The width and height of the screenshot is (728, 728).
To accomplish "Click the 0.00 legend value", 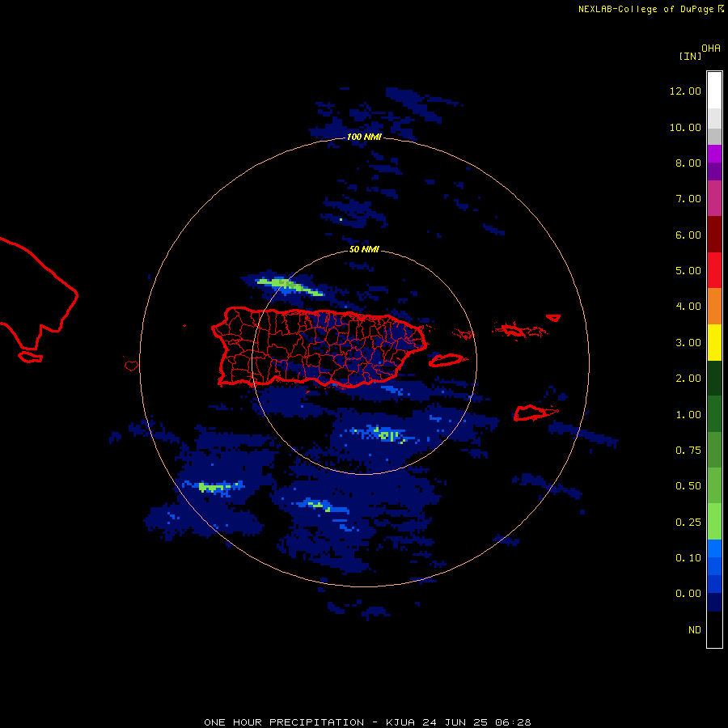I will tap(688, 594).
